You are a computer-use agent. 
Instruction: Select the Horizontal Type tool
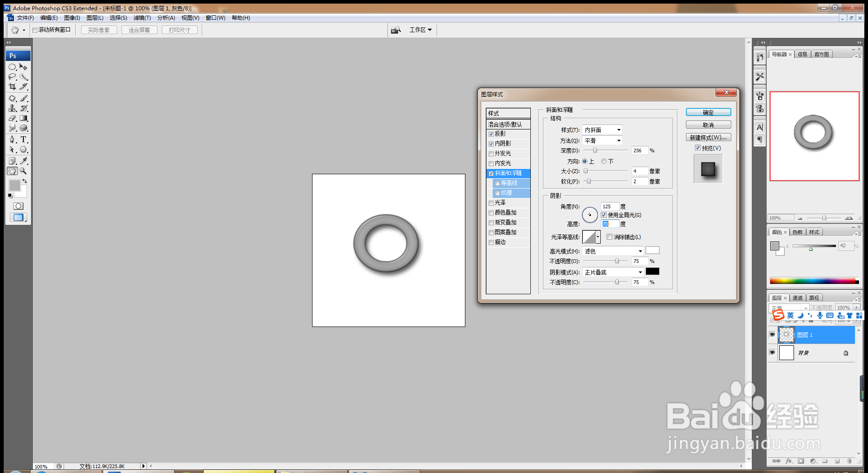coord(24,139)
